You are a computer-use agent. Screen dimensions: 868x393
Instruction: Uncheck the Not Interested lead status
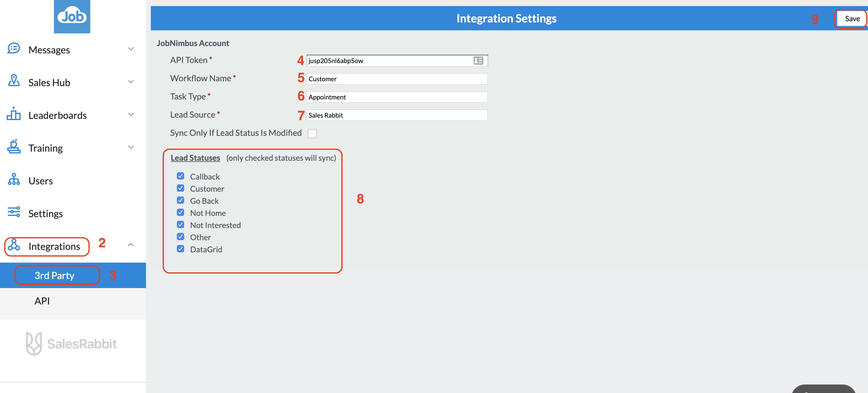(181, 225)
